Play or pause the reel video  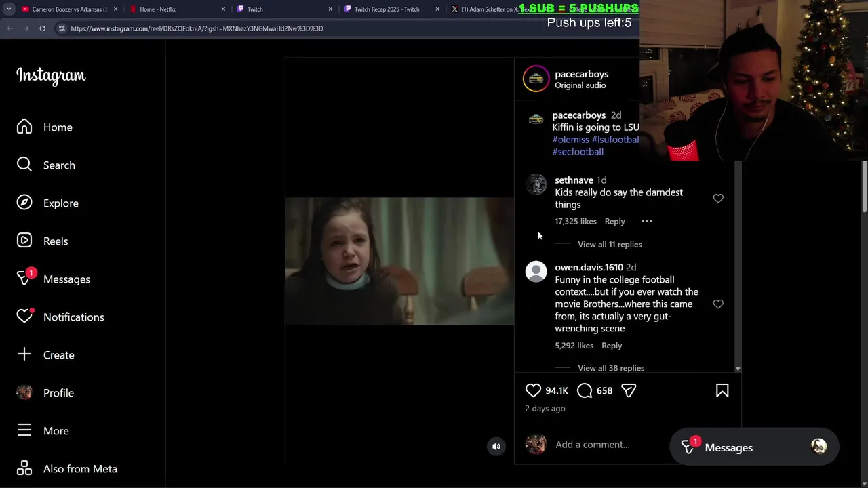399,261
